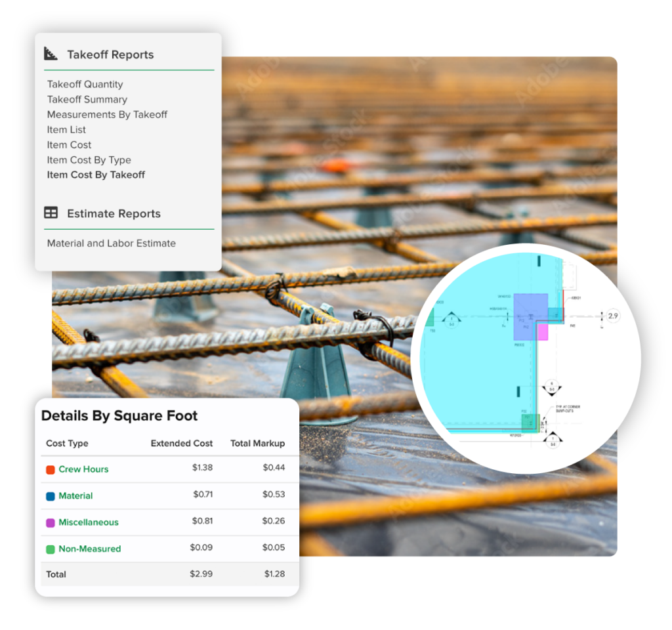Click the Estimate Reports table icon
The image size is (672, 630).
(x=51, y=213)
